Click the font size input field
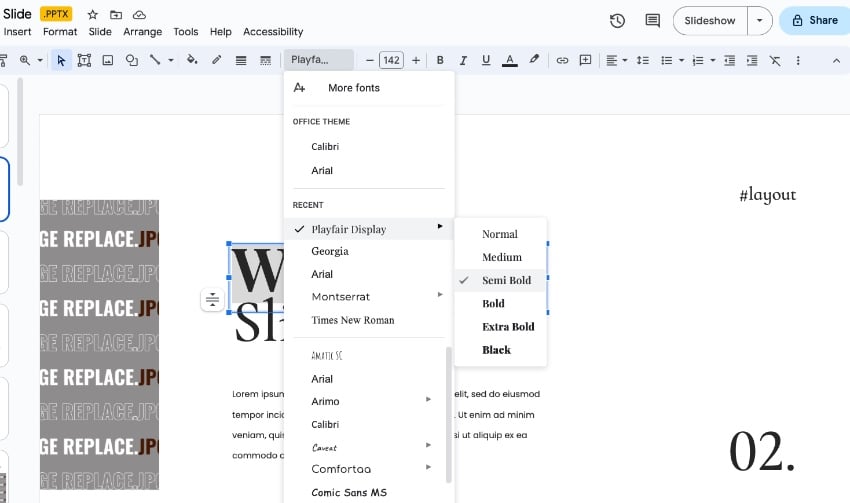This screenshot has width=850, height=503. pos(392,60)
